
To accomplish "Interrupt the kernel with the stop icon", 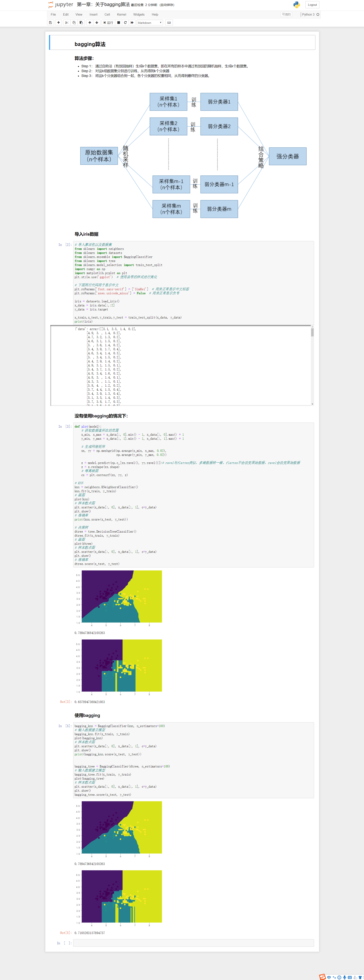I will click(119, 23).
